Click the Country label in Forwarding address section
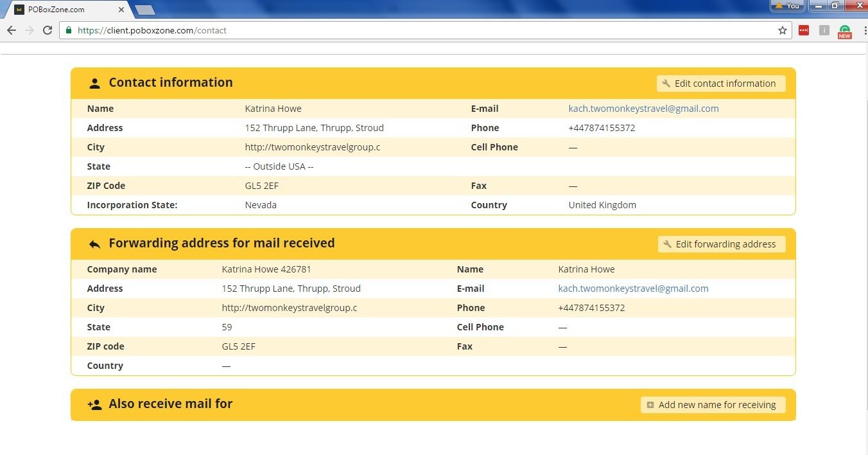The width and height of the screenshot is (868, 455). (105, 366)
